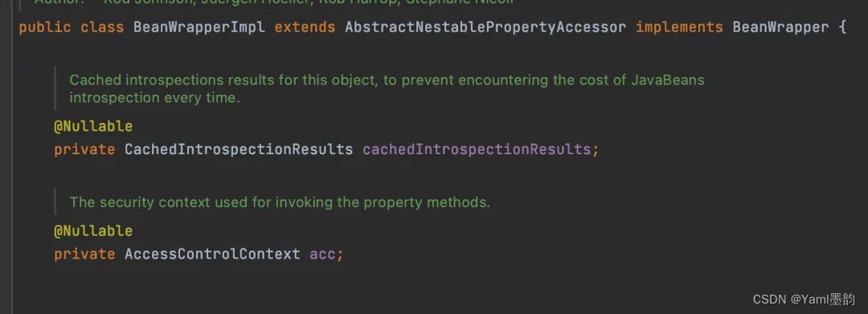This screenshot has width=868, height=314.
Task: Open AbstractNestablePropertyAccessor superclass reference
Action: click(485, 27)
